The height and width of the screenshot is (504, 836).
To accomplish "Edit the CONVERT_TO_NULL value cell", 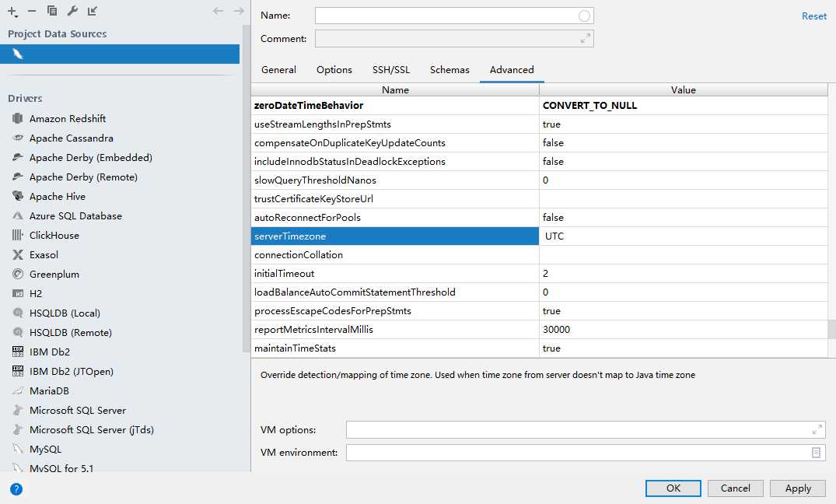I will click(684, 106).
